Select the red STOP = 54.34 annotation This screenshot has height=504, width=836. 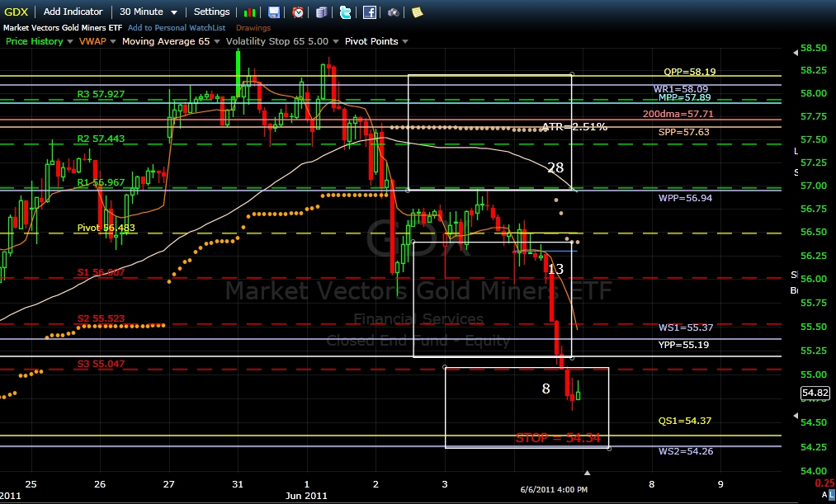[x=558, y=438]
